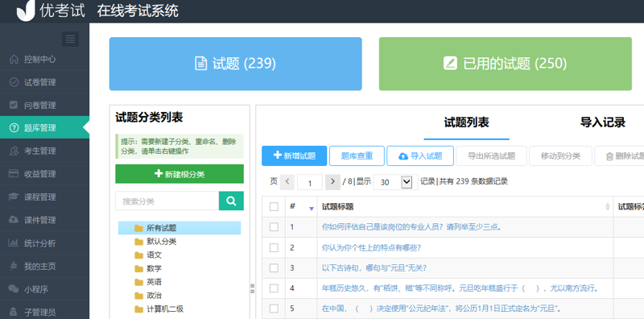
Task: Click the 政治 folder icon
Action: click(x=138, y=296)
